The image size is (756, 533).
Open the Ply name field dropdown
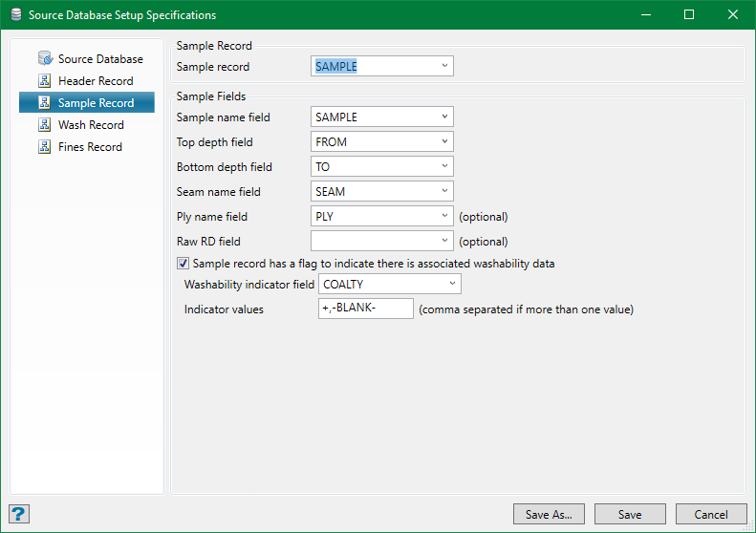point(444,216)
